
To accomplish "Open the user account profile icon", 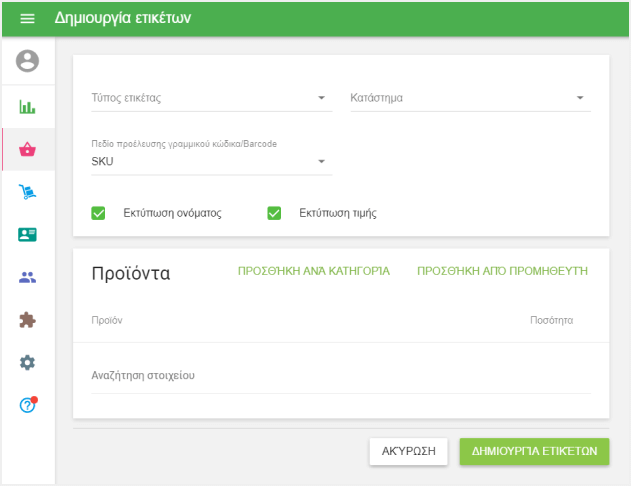I will (27, 61).
